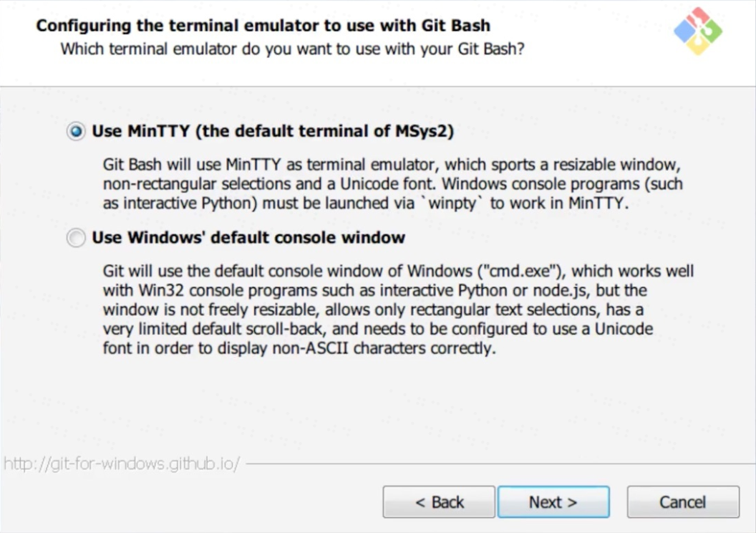Choose the Windows' default console radio button

pyautogui.click(x=76, y=238)
